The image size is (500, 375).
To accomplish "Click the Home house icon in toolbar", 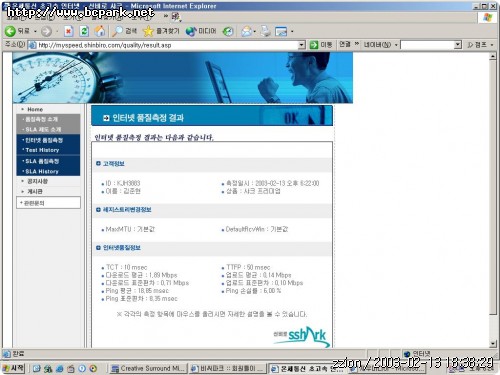I will 100,31.
